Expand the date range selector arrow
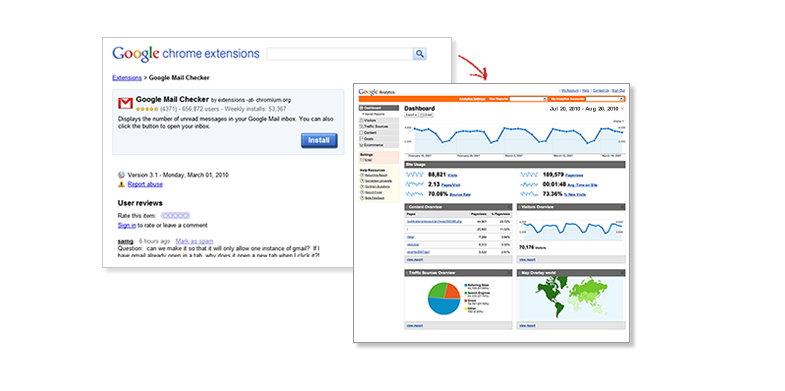The height and width of the screenshot is (391, 785). pyautogui.click(x=622, y=109)
